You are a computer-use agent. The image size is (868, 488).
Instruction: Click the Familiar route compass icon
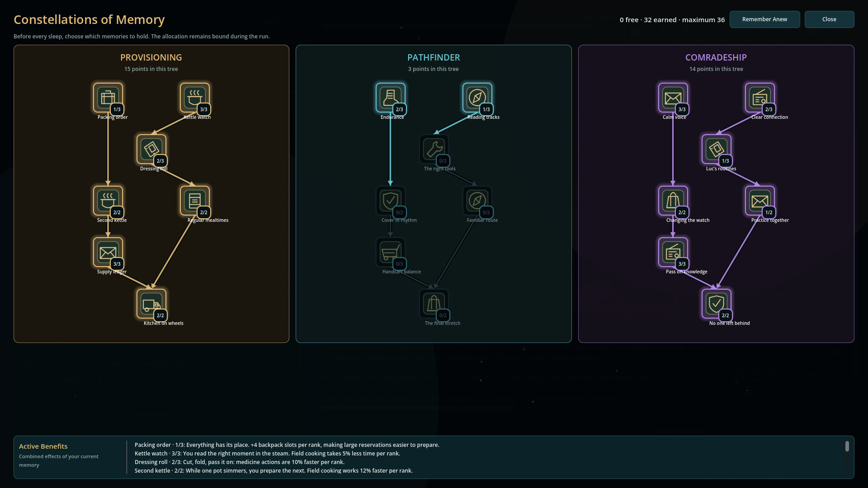click(477, 200)
